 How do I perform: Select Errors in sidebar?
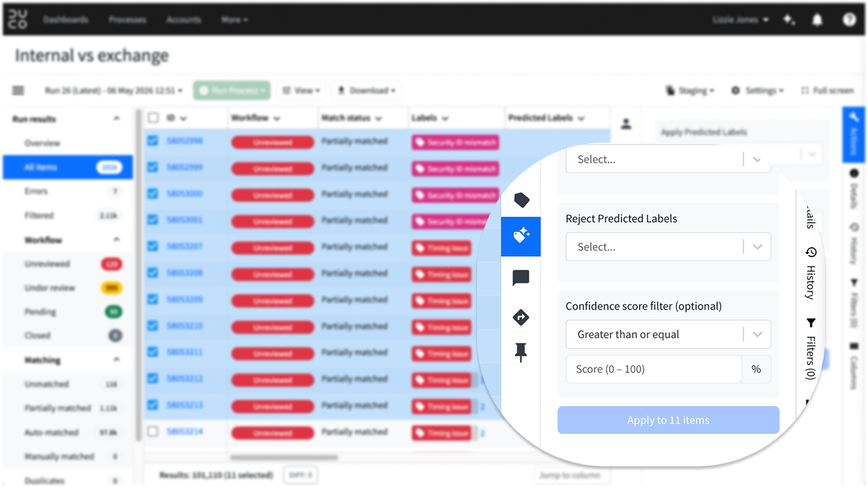point(67,191)
